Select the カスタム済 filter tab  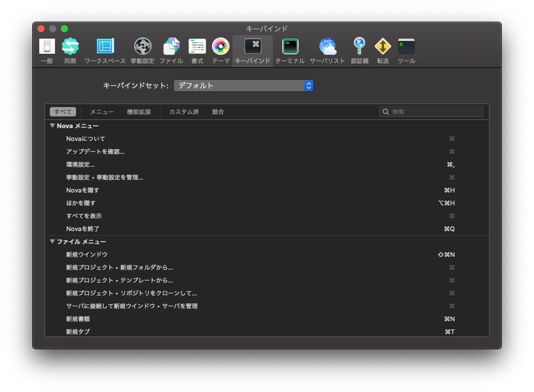pos(184,112)
